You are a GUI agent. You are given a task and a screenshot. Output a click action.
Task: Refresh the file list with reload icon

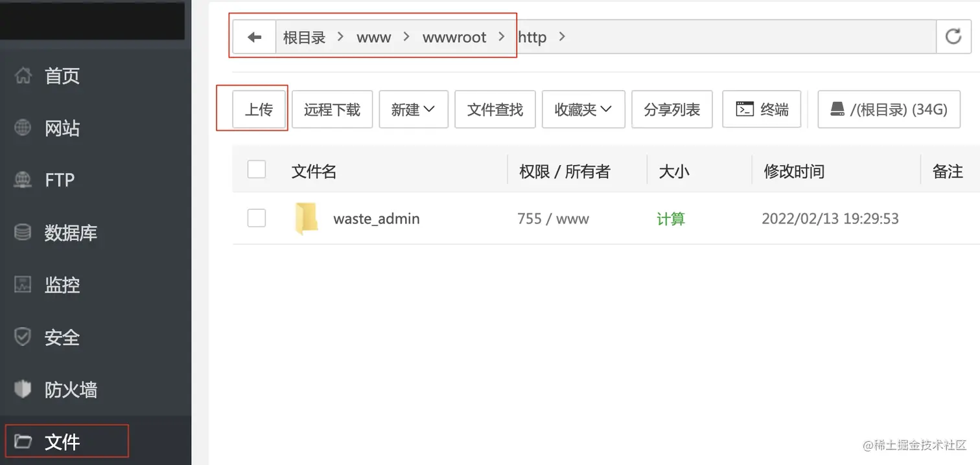click(x=953, y=37)
